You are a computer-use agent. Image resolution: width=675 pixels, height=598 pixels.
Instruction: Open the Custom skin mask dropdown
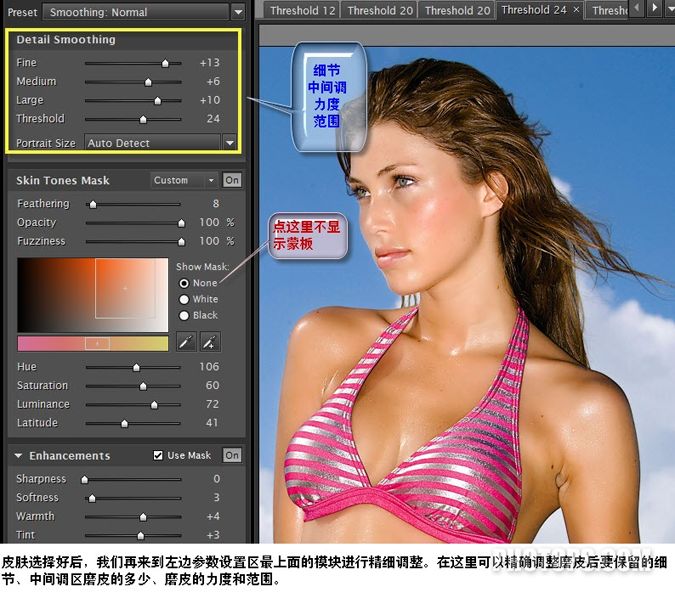(x=184, y=180)
